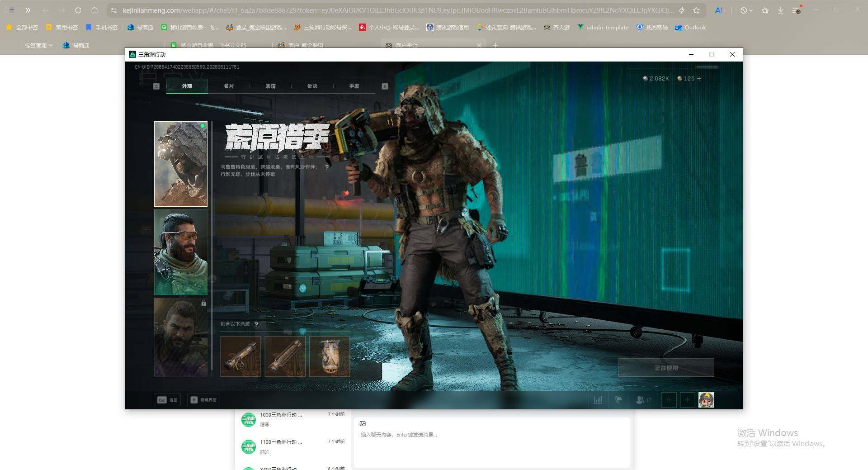Click the browser forward arrow
The width and height of the screenshot is (868, 470).
click(x=62, y=10)
